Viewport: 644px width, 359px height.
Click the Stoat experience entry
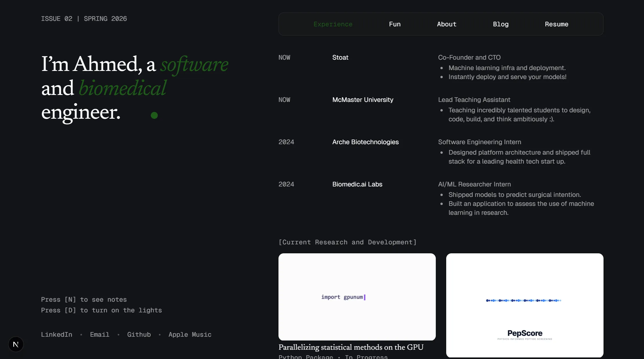point(340,57)
